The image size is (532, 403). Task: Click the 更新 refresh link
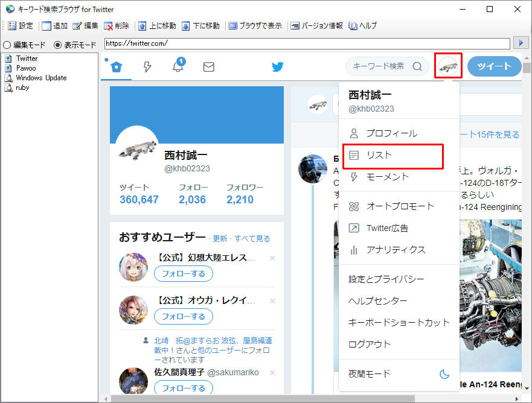220,239
